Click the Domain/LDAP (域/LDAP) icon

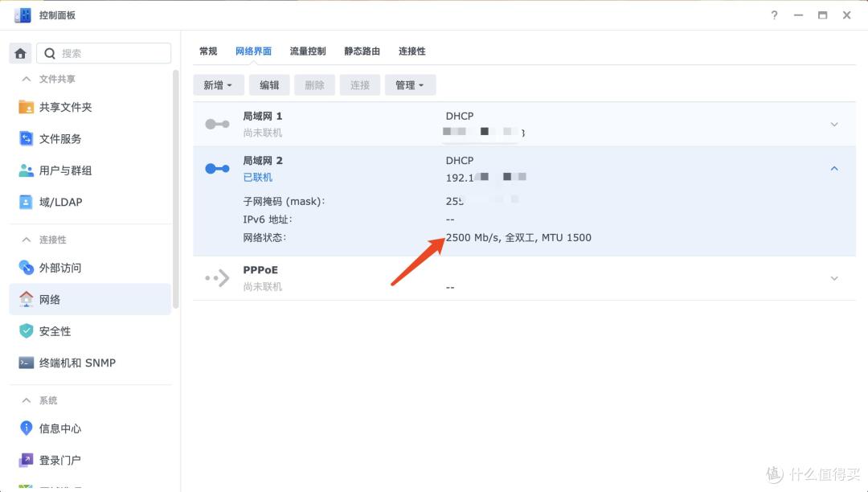tap(26, 202)
